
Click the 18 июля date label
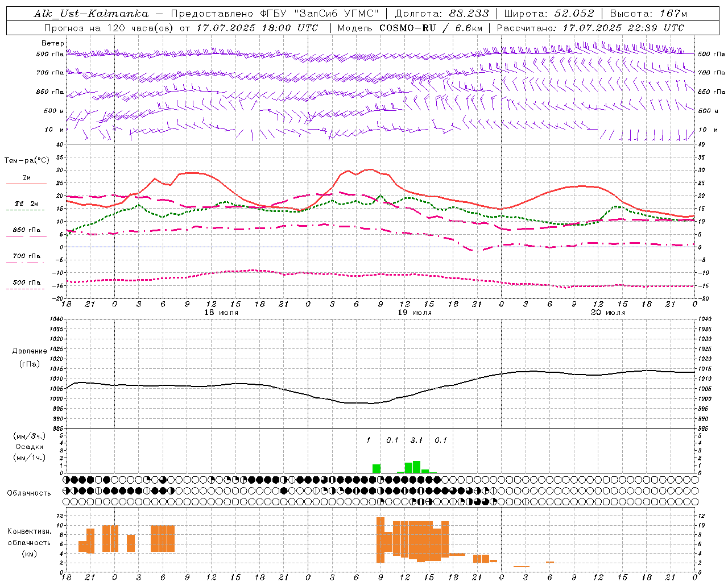(221, 313)
